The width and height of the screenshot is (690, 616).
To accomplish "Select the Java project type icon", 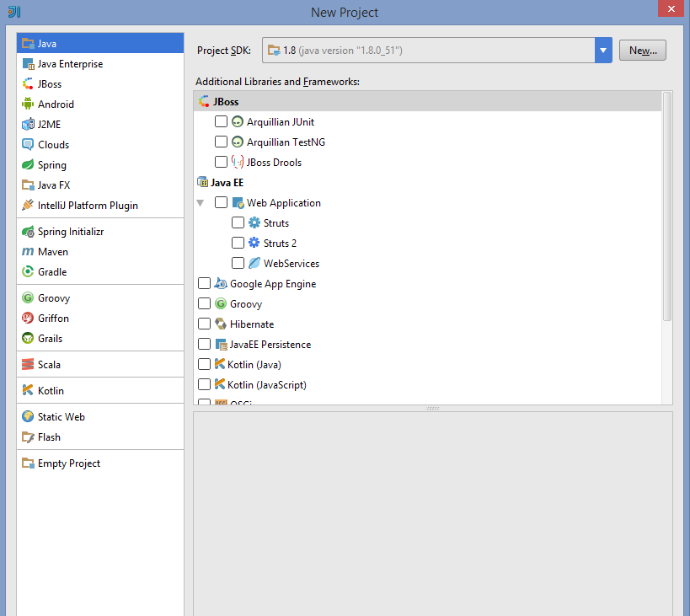I will point(28,44).
